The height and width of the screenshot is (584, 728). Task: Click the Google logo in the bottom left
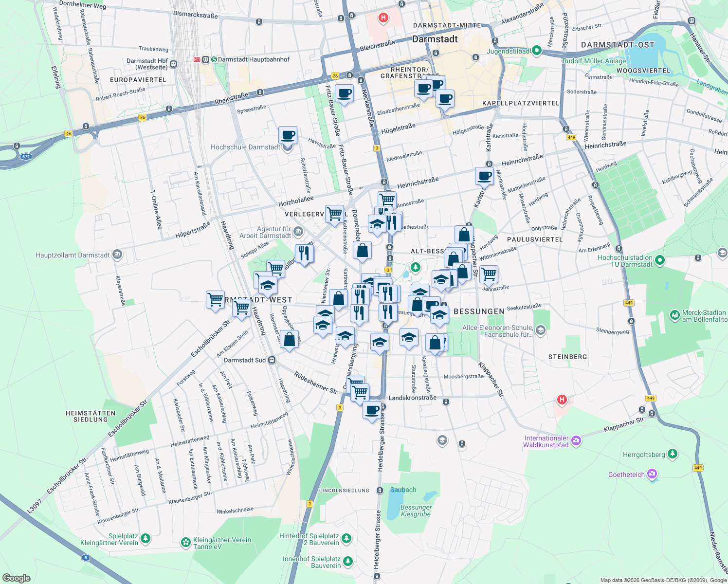(x=16, y=578)
